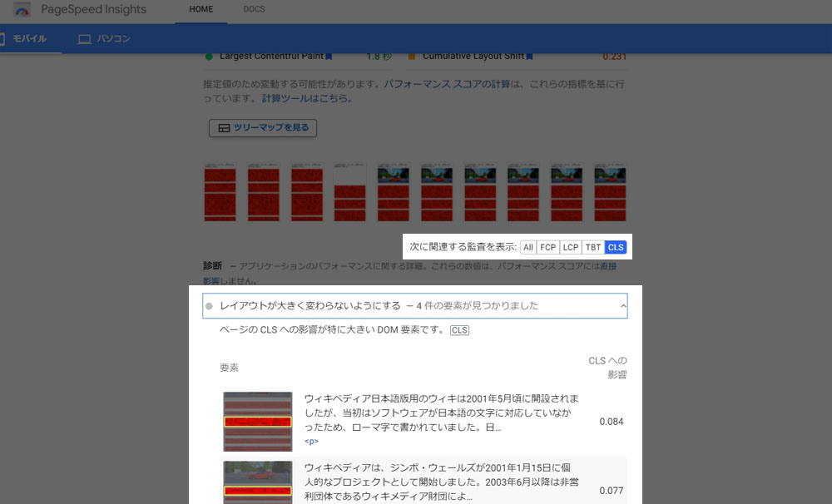Open element thumbnail for 0.084 CLS row
This screenshot has height=504, width=832.
[x=258, y=422]
